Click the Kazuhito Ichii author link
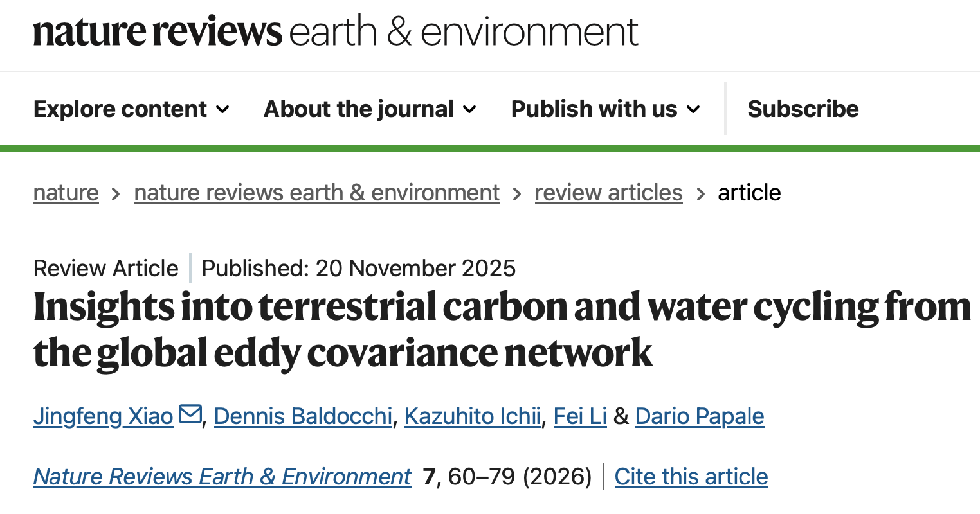This screenshot has height=514, width=980. pos(472,416)
